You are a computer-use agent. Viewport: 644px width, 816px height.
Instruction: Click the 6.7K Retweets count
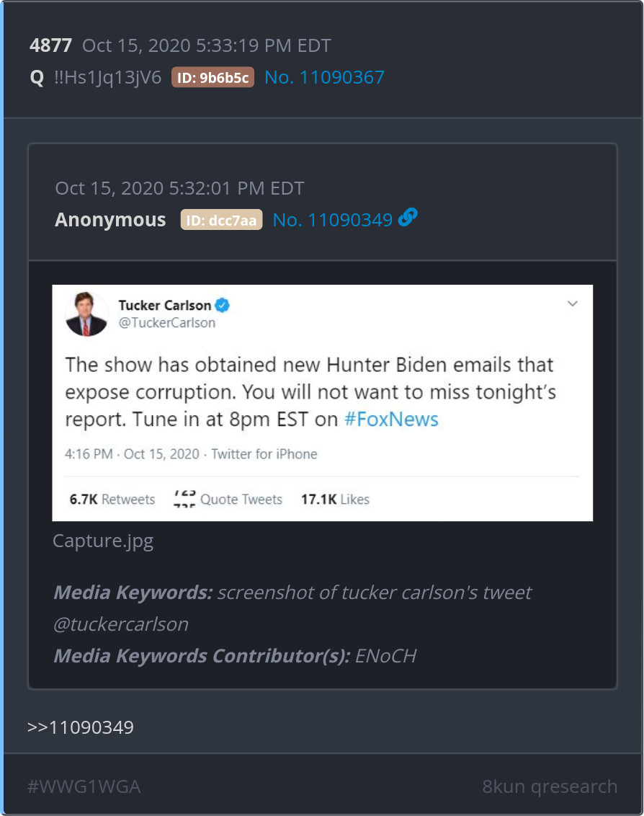coord(112,499)
